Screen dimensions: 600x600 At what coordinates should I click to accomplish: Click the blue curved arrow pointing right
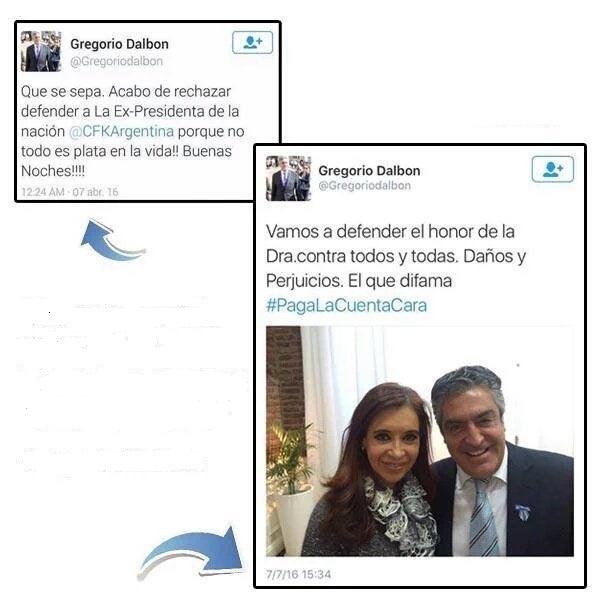tap(191, 552)
